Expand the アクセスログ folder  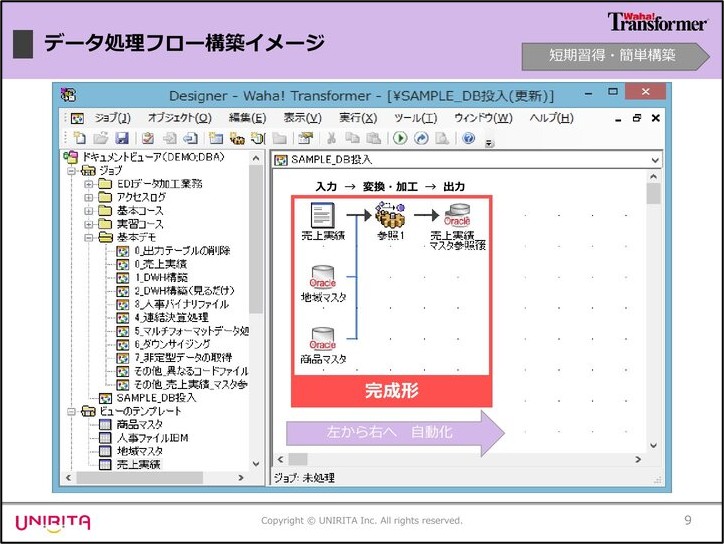pyautogui.click(x=89, y=198)
